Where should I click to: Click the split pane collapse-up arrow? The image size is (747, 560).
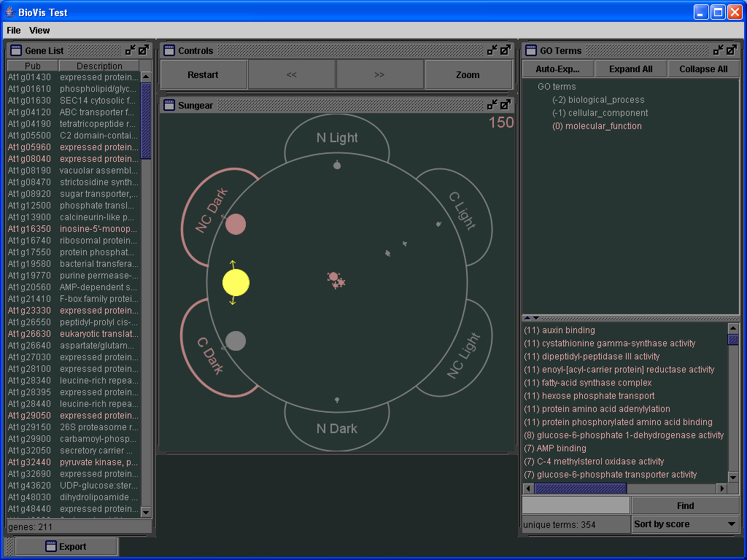(527, 318)
